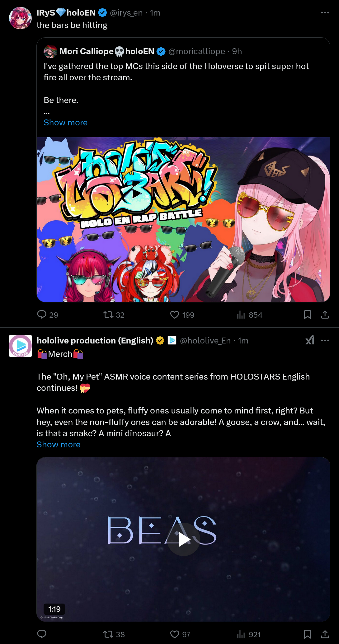Repost IRyS's tweet showing 32 reposts
This screenshot has height=644, width=339.
point(114,315)
